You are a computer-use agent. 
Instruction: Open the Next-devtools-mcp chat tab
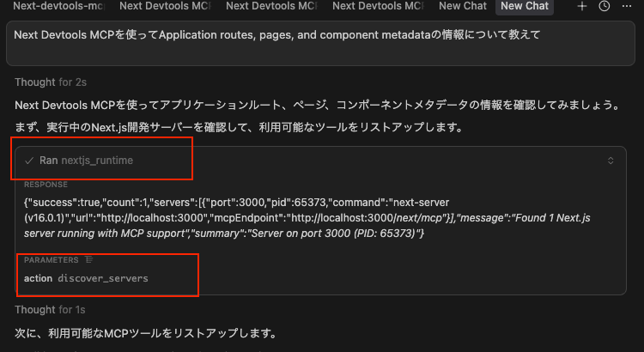pos(58,6)
